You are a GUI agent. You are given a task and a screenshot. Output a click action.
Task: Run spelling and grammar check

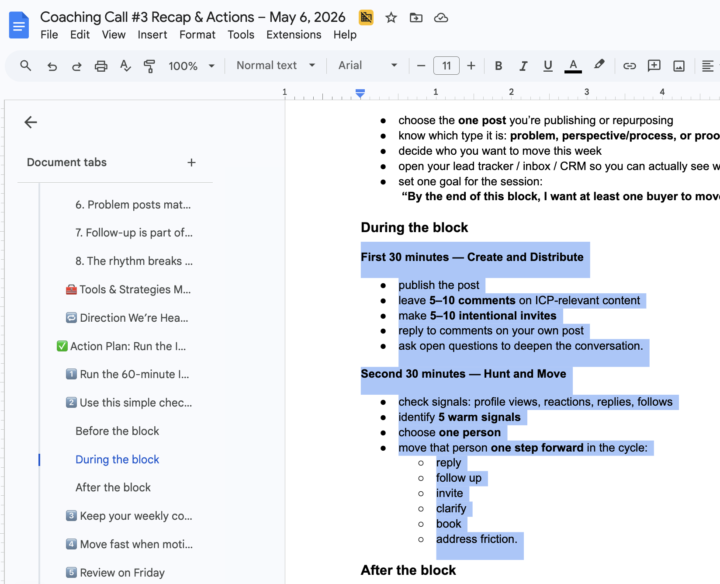[x=125, y=66]
